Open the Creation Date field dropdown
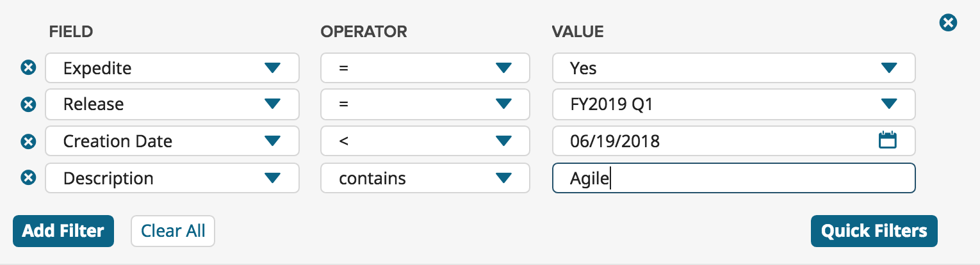 (x=172, y=141)
